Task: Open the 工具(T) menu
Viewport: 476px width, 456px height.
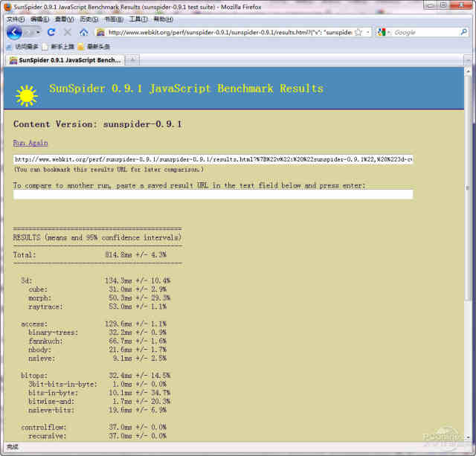Action: [x=138, y=19]
